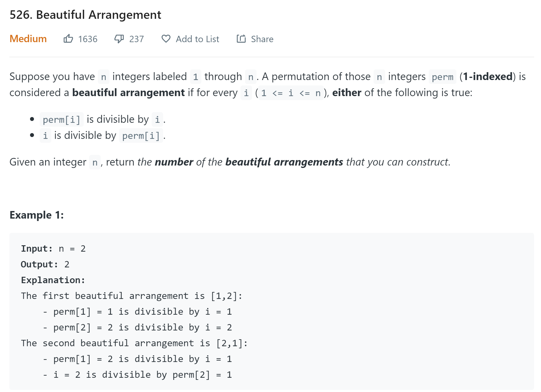The height and width of the screenshot is (392, 541).
Task: Click the thumbs up like icon
Action: tap(68, 39)
